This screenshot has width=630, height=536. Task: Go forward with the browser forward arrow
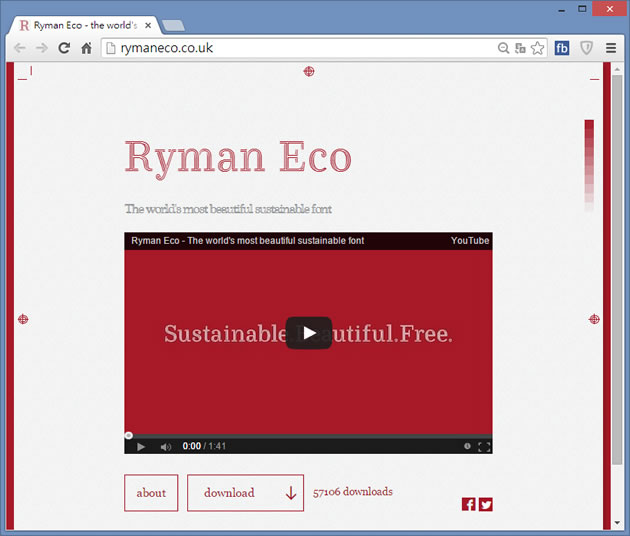(x=41, y=48)
